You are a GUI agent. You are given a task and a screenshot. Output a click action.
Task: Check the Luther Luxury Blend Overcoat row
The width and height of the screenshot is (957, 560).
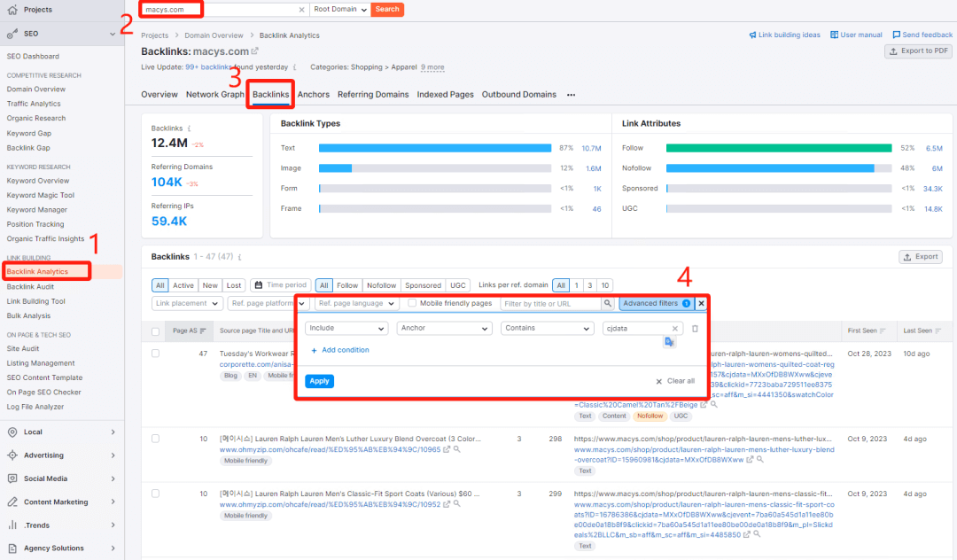tap(156, 439)
